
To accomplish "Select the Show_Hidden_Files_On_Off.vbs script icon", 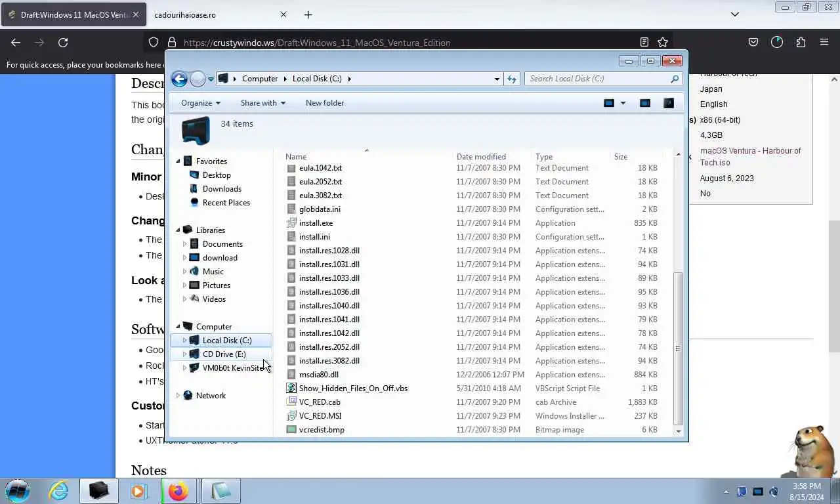I will click(x=291, y=388).
